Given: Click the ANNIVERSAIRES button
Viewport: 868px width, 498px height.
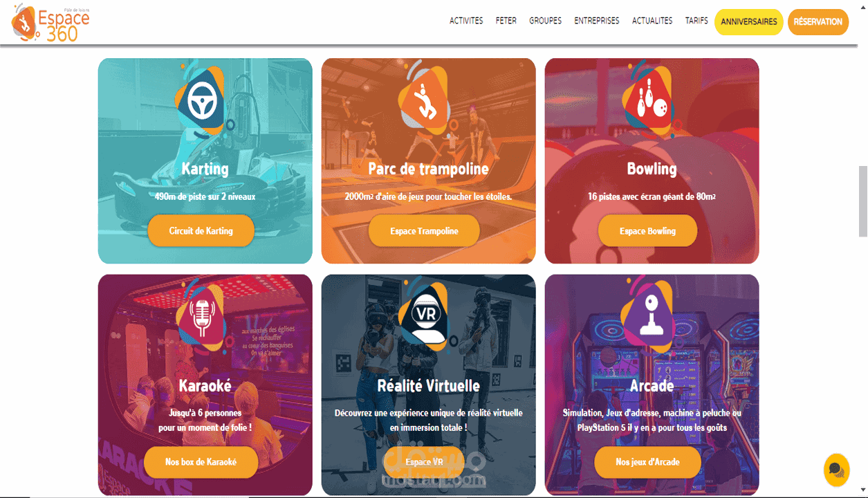Looking at the screenshot, I should tap(749, 21).
